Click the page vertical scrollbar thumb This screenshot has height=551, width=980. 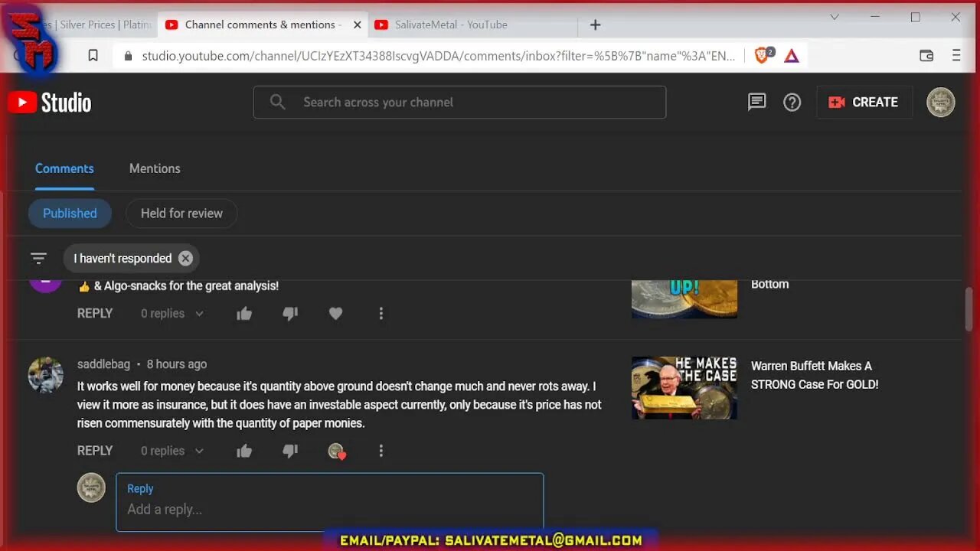(969, 310)
